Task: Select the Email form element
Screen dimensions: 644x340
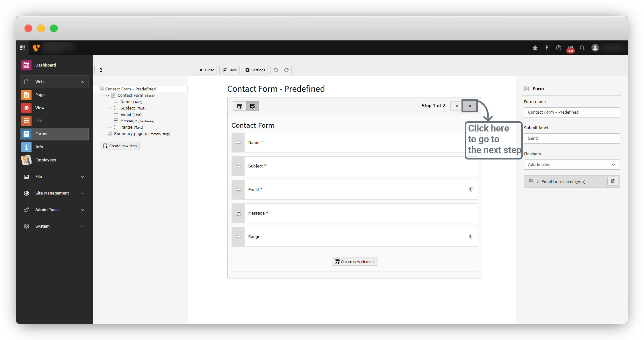Action: pos(355,190)
